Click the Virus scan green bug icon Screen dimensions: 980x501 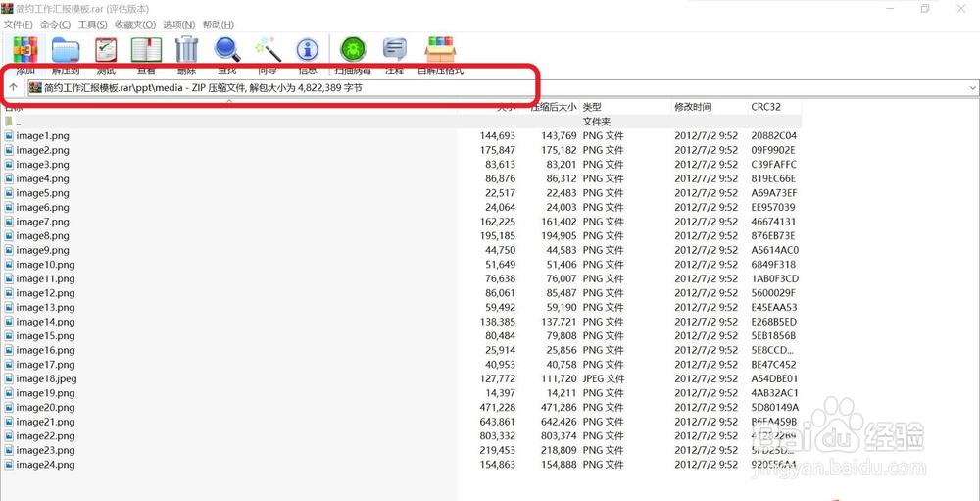(x=353, y=49)
